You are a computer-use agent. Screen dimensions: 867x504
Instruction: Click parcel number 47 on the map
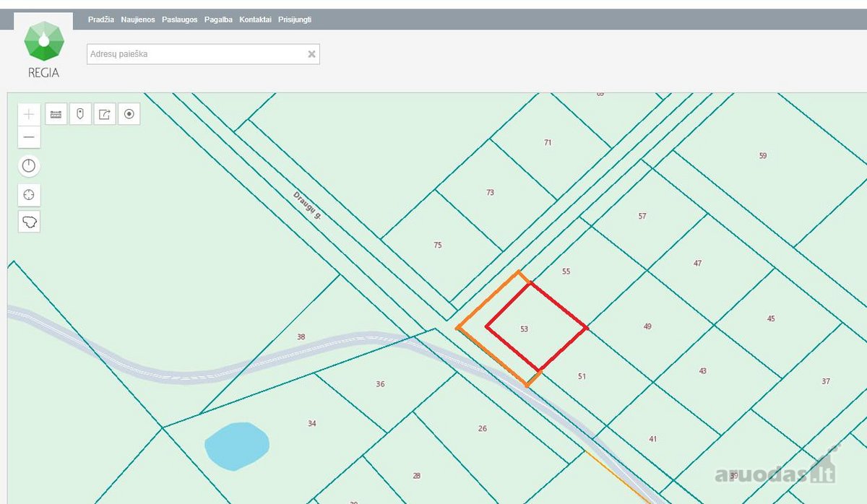click(698, 264)
